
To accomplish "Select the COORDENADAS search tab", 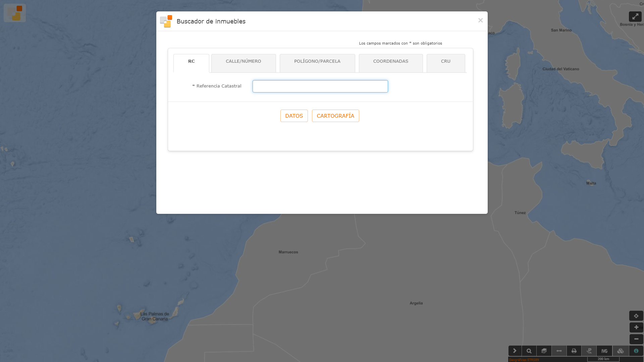I will click(390, 61).
